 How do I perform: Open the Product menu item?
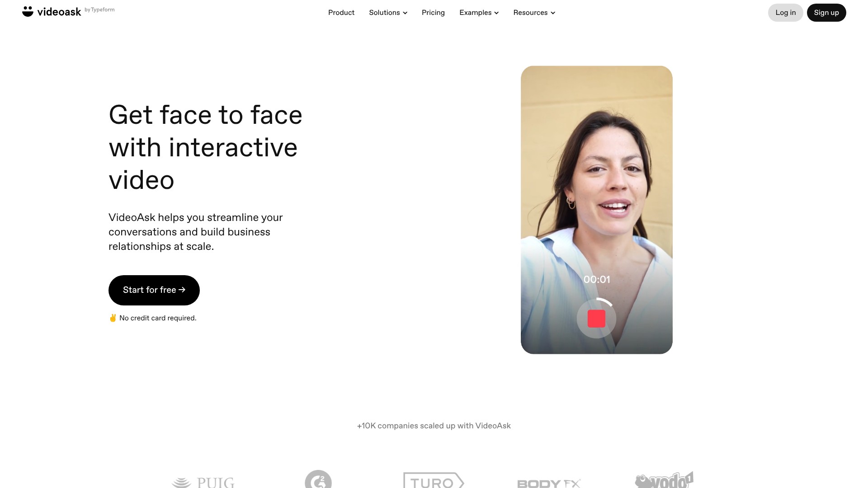pyautogui.click(x=341, y=13)
